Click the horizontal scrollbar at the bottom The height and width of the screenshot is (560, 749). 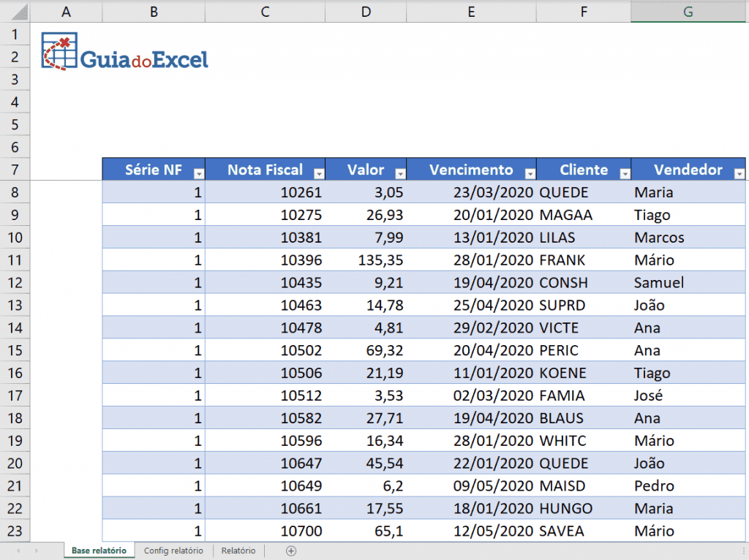pos(512,550)
